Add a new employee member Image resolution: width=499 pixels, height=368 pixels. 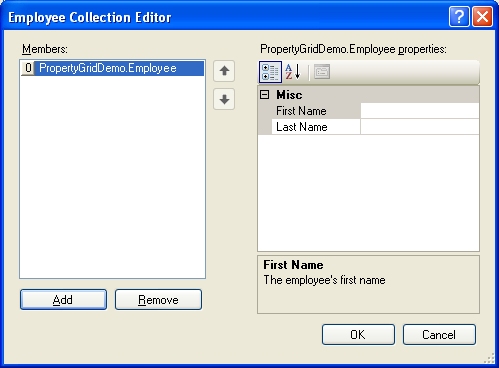point(63,300)
